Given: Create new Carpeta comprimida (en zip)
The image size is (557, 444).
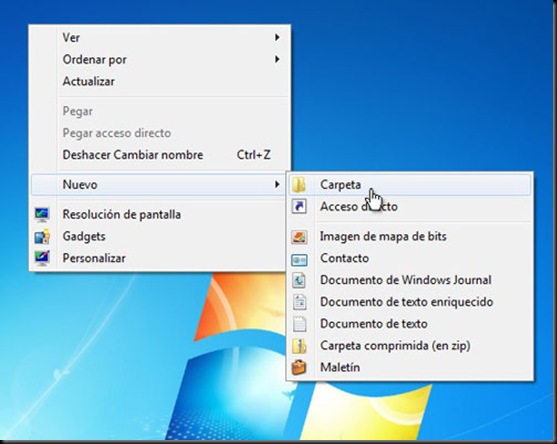Looking at the screenshot, I should (x=410, y=346).
